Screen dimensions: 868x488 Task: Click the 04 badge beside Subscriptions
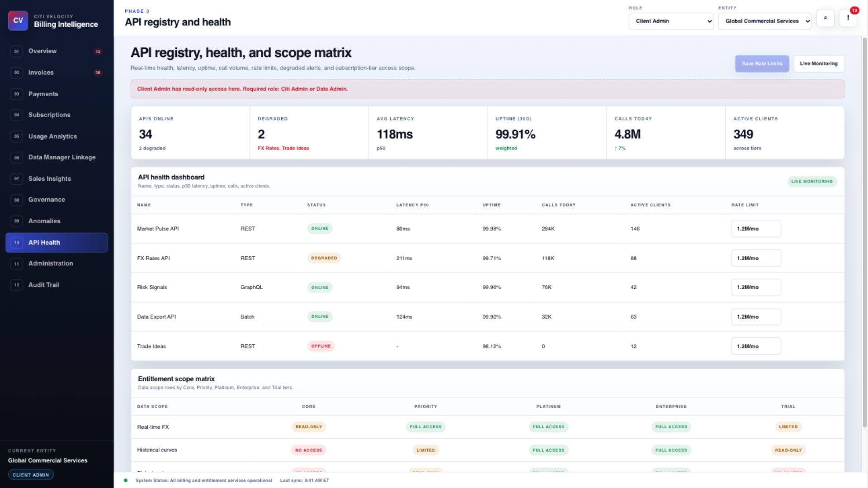click(x=17, y=115)
